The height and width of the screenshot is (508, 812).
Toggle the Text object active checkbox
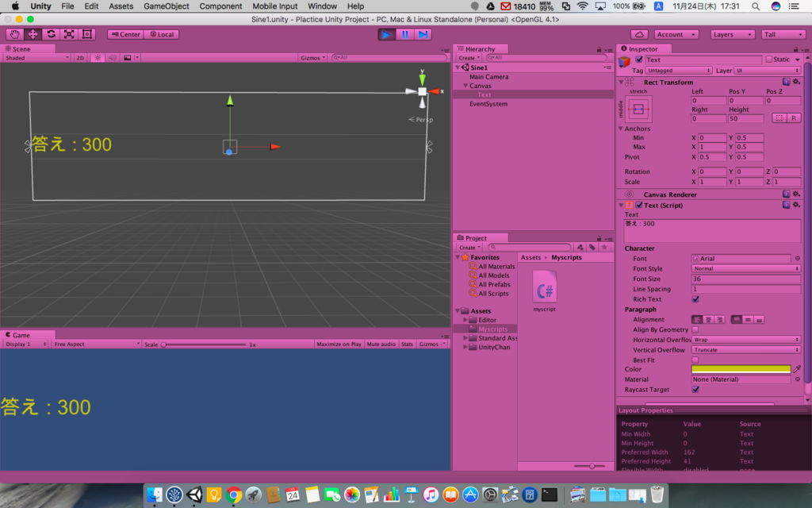pyautogui.click(x=639, y=60)
